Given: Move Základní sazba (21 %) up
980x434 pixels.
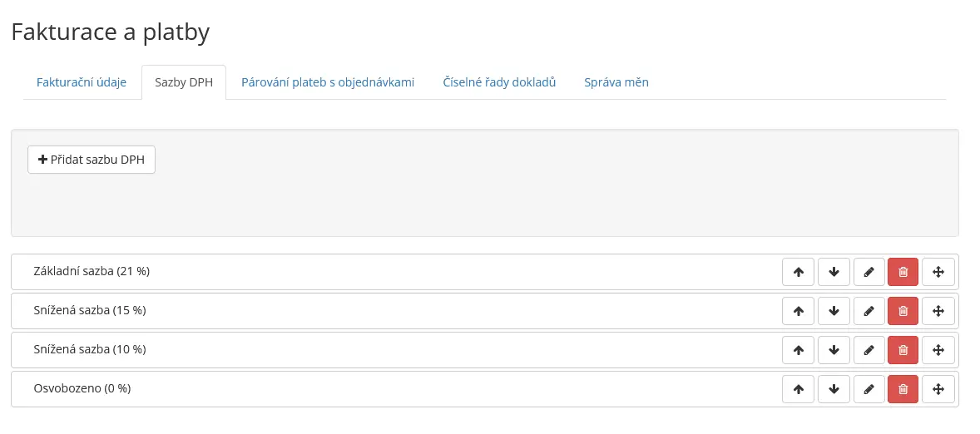Looking at the screenshot, I should tap(798, 272).
